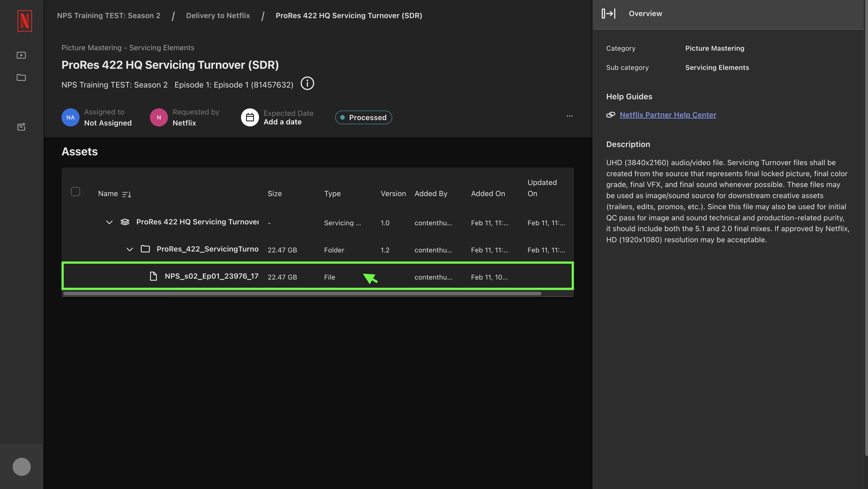Click version 1.2 cell
The height and width of the screenshot is (489, 868).
385,250
